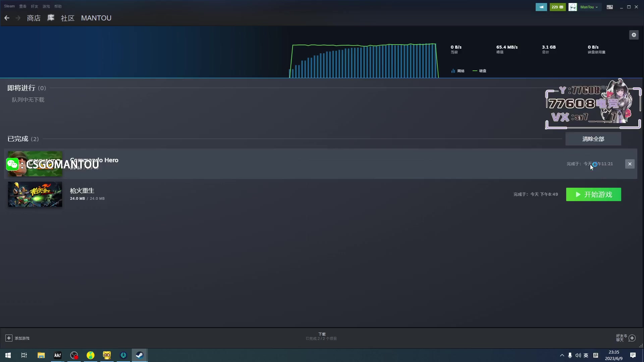Click the ManTou profile avatar

(573, 7)
